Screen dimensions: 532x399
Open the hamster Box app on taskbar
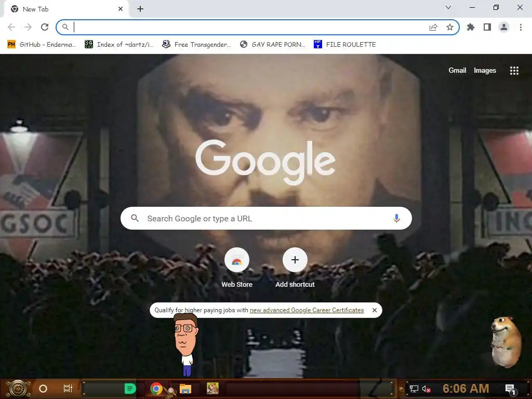[212, 389]
